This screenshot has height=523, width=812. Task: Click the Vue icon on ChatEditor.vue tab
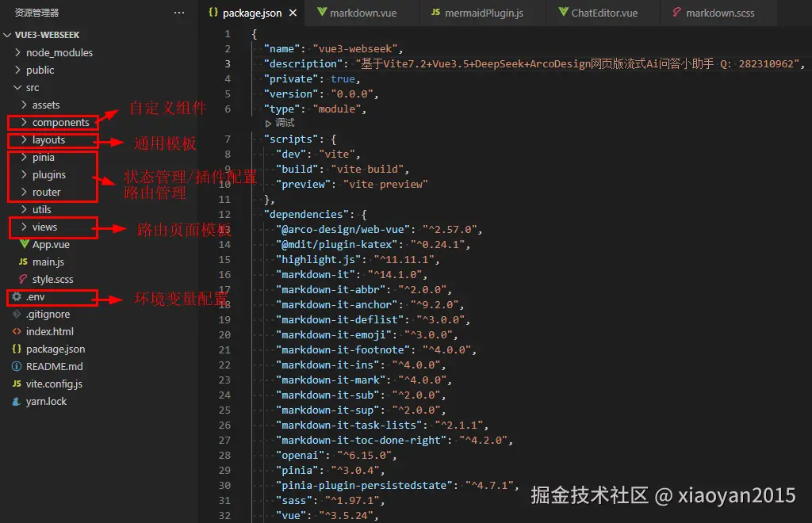(564, 12)
